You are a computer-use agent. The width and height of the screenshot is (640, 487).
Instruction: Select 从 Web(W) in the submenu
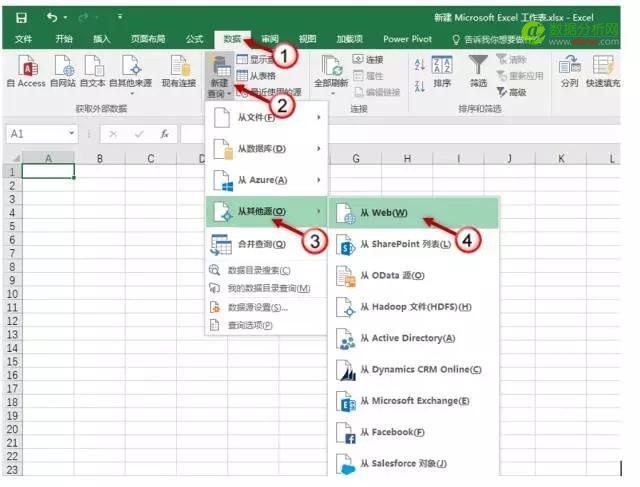414,213
